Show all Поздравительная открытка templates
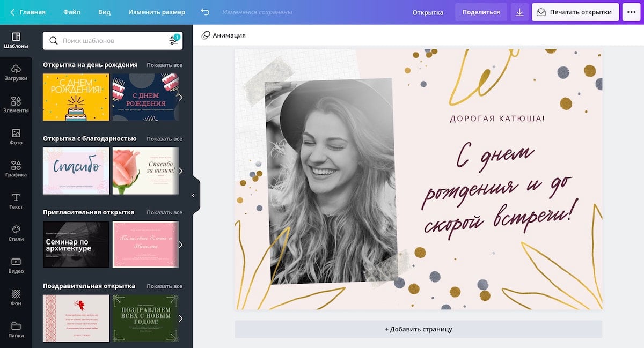 coord(164,286)
